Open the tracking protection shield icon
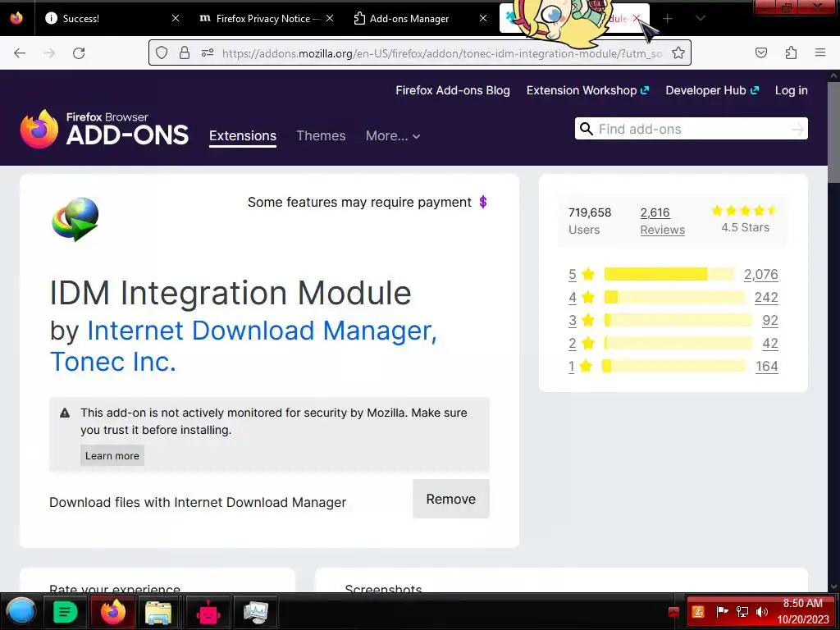The image size is (840, 630). (162, 52)
